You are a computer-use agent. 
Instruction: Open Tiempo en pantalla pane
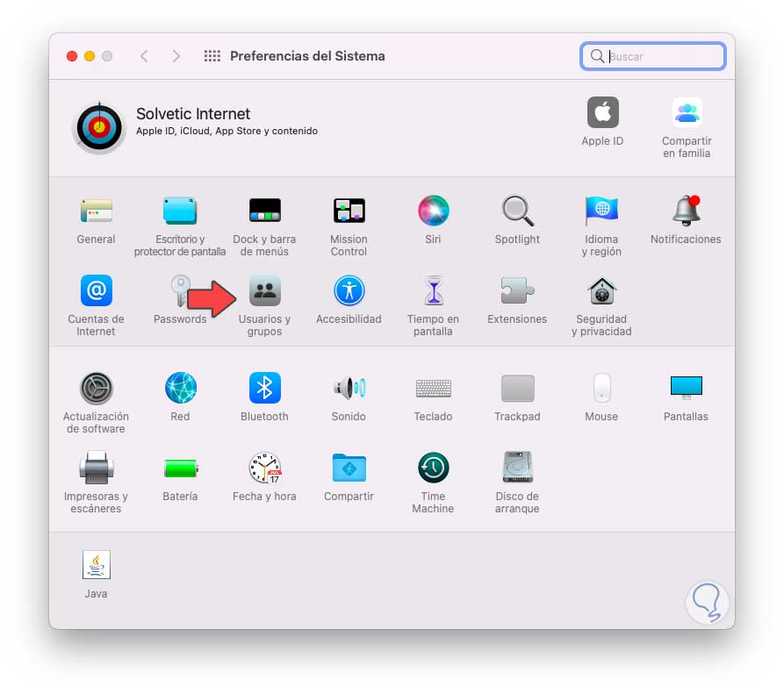433,290
